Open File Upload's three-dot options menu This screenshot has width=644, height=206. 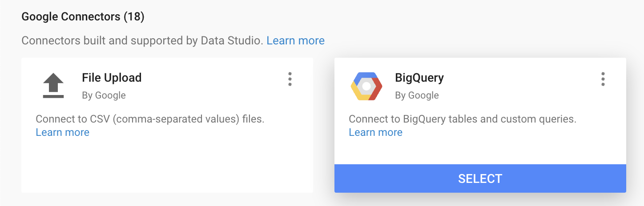[x=290, y=79]
